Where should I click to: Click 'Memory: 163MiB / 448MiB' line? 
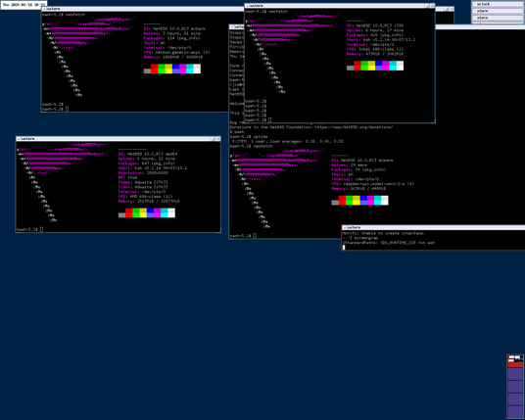358,188
